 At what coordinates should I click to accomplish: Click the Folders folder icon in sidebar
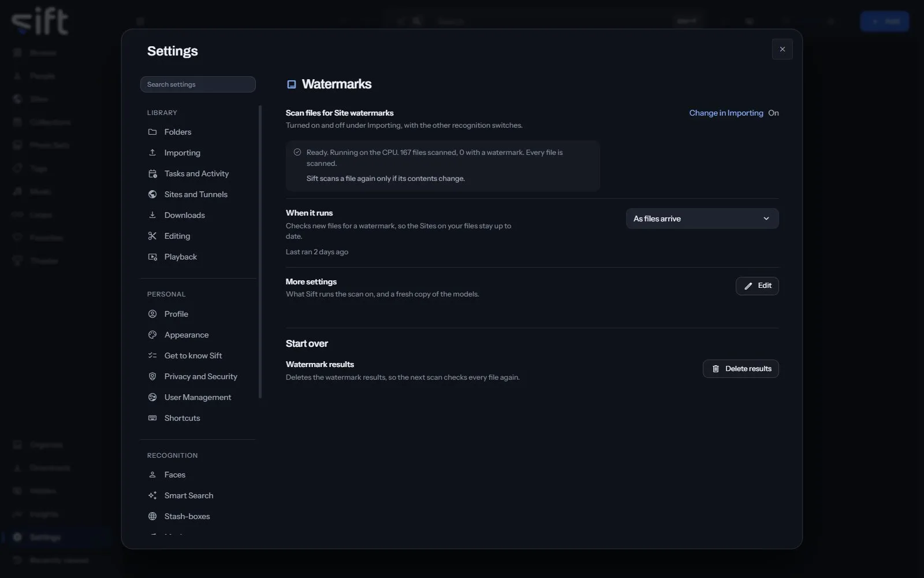point(152,132)
